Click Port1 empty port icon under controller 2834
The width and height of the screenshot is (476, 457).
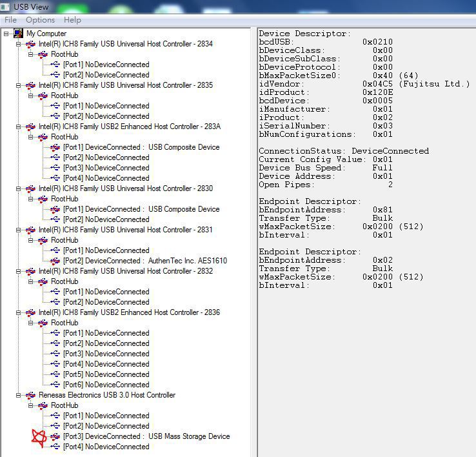(55, 65)
